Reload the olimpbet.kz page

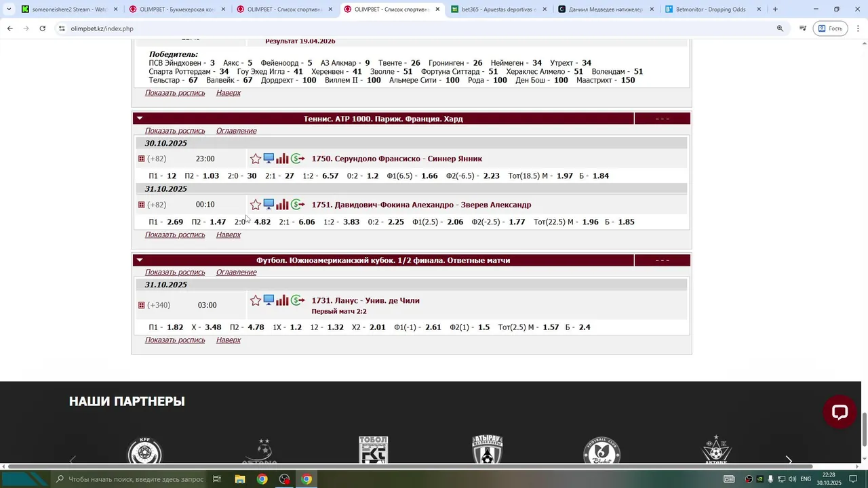pos(42,28)
